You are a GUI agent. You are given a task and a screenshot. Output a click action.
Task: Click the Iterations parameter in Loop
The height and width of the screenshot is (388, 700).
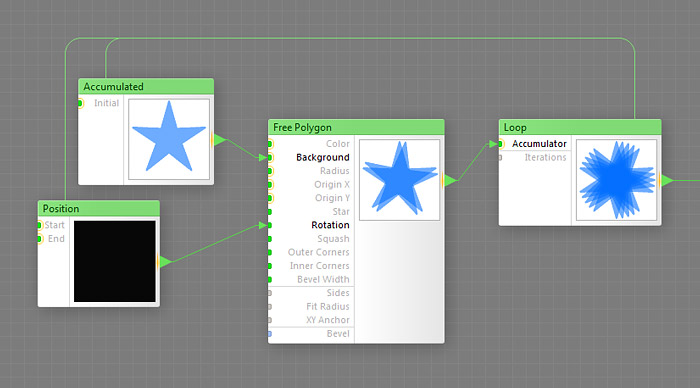click(545, 158)
